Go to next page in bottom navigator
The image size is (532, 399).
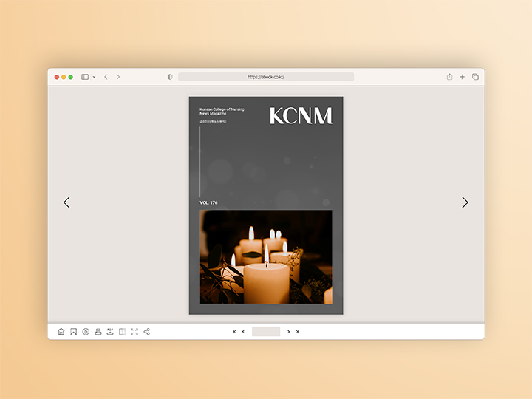[288, 332]
